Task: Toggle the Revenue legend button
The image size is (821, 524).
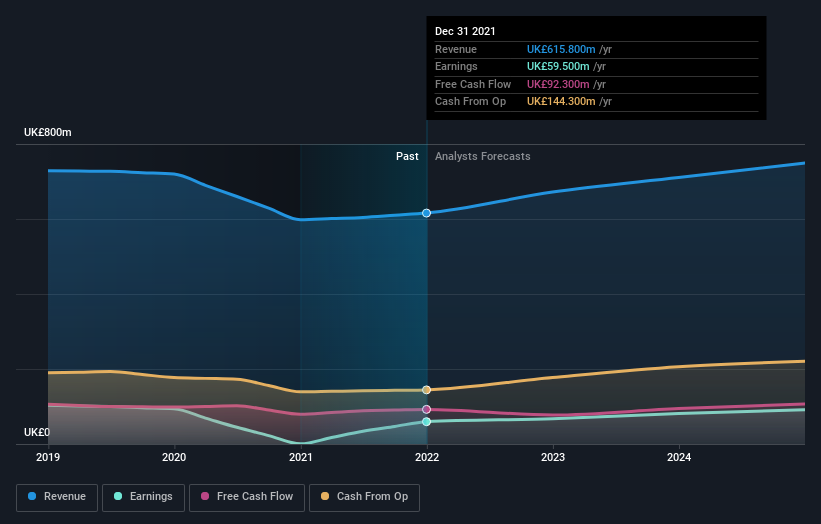Action: (57, 497)
